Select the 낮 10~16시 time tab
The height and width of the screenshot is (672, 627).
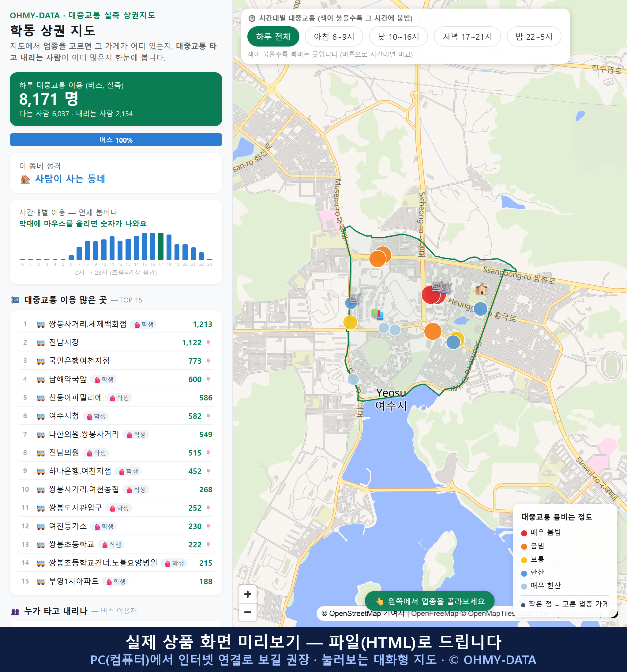[x=399, y=36]
